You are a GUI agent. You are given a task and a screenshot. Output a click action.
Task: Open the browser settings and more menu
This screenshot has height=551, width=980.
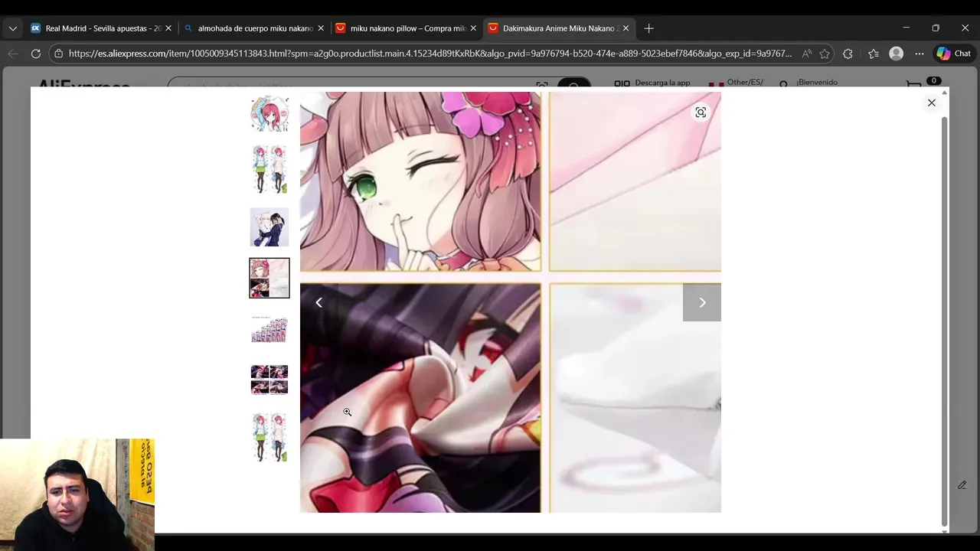920,54
